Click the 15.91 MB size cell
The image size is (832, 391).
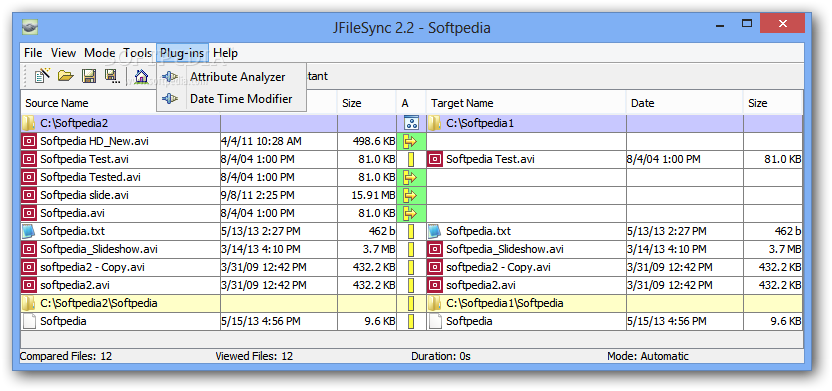367,195
